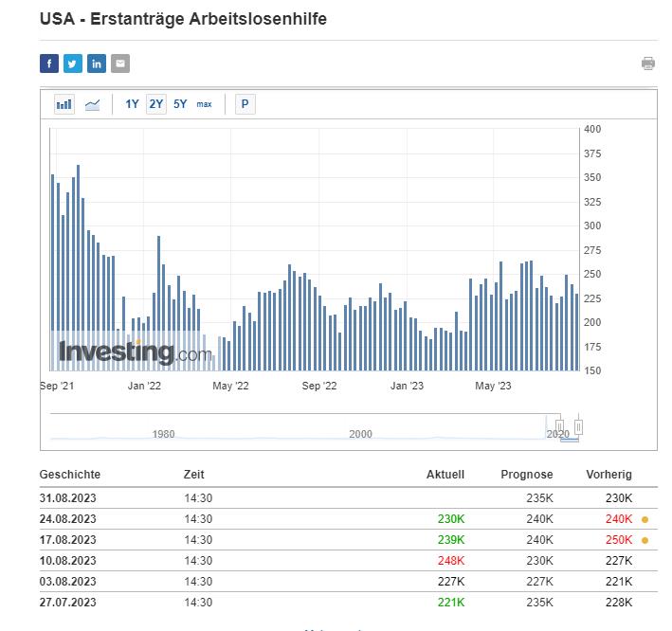Click the 1980 area in the navigator timeline
This screenshot has height=631, width=672.
(x=163, y=434)
